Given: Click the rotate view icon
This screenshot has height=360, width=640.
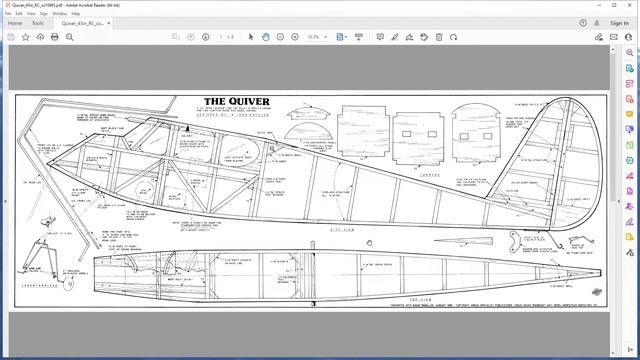Looking at the screenshot, I should [453, 37].
